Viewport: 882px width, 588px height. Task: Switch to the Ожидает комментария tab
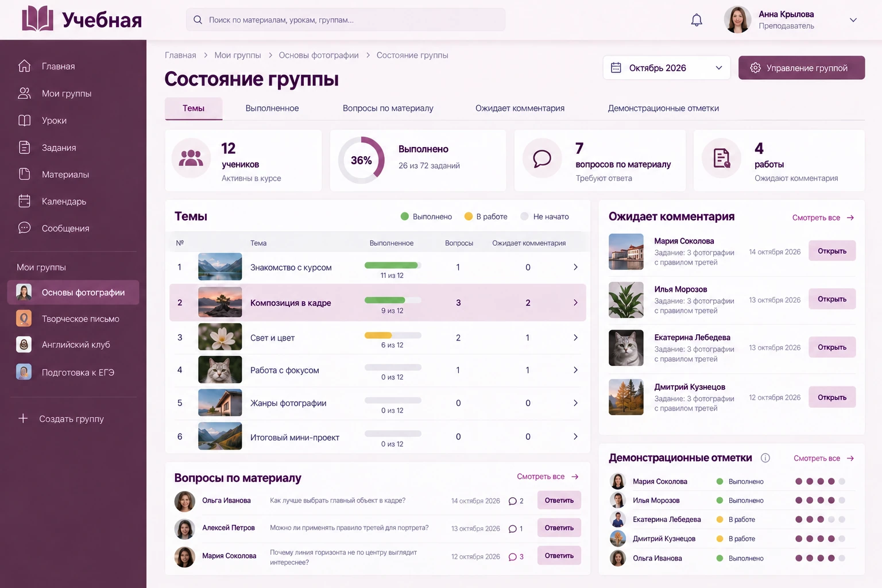pos(520,108)
